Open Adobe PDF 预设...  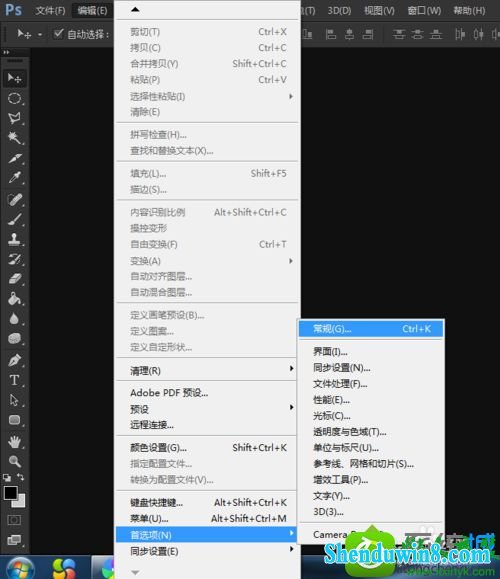pos(206,393)
